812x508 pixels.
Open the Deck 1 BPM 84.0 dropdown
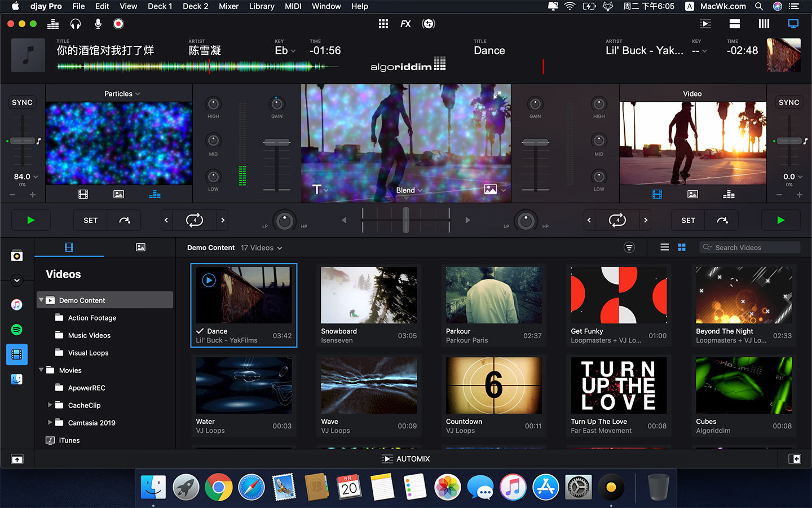point(26,177)
